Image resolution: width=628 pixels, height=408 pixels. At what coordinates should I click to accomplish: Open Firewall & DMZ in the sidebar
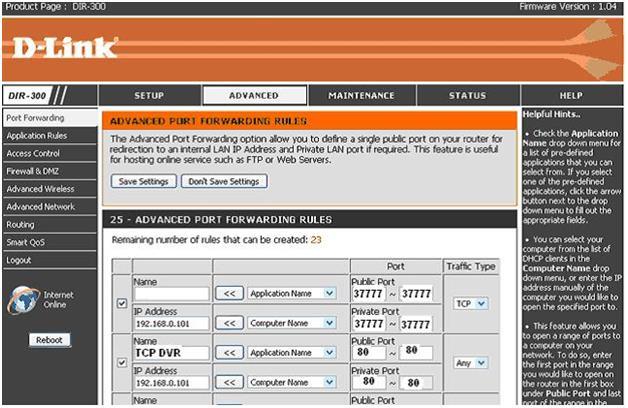tap(50, 171)
